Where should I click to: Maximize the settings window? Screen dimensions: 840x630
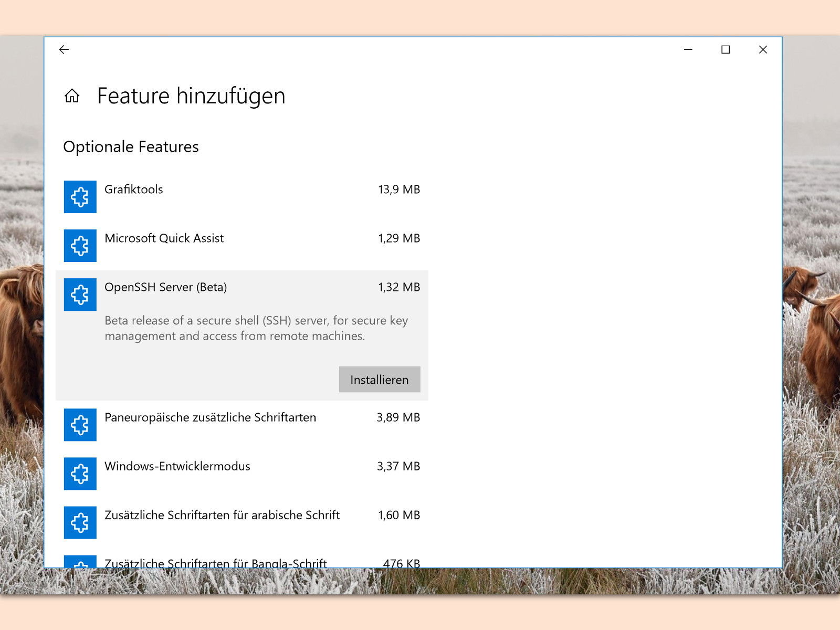pyautogui.click(x=726, y=49)
